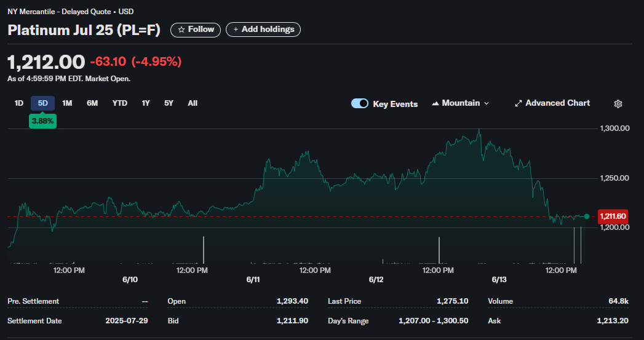Viewport: 644px width, 340px height.
Task: Click the 1,211.60 red price label
Action: pos(613,216)
